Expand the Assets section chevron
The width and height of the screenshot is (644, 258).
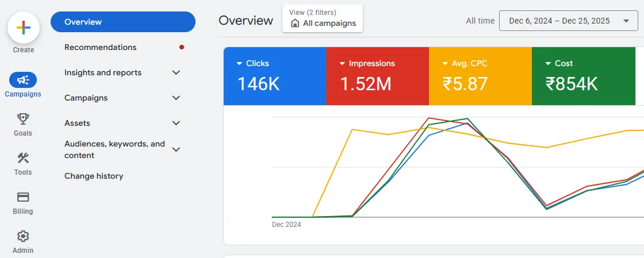(x=177, y=123)
